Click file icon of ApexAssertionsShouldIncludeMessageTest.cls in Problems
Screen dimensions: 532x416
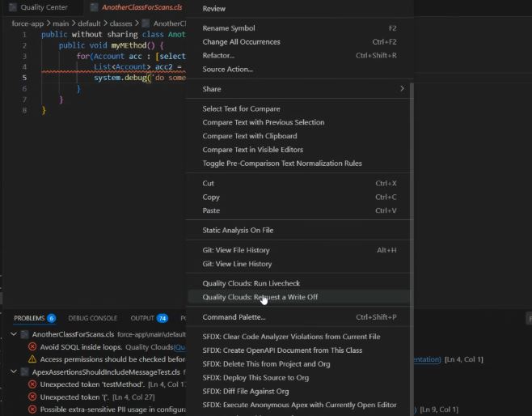pyautogui.click(x=24, y=371)
